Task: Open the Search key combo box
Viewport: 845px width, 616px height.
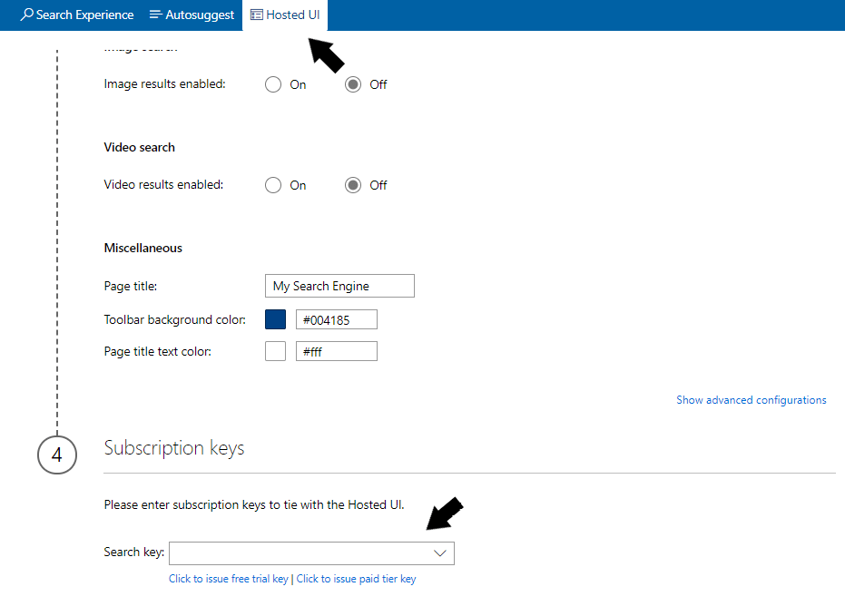Action: (x=300, y=553)
